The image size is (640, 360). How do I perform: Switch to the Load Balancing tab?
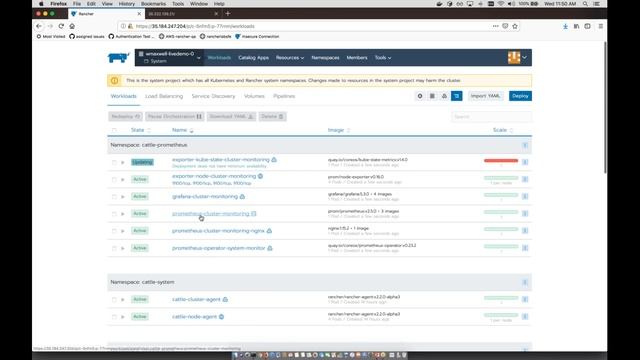164,96
